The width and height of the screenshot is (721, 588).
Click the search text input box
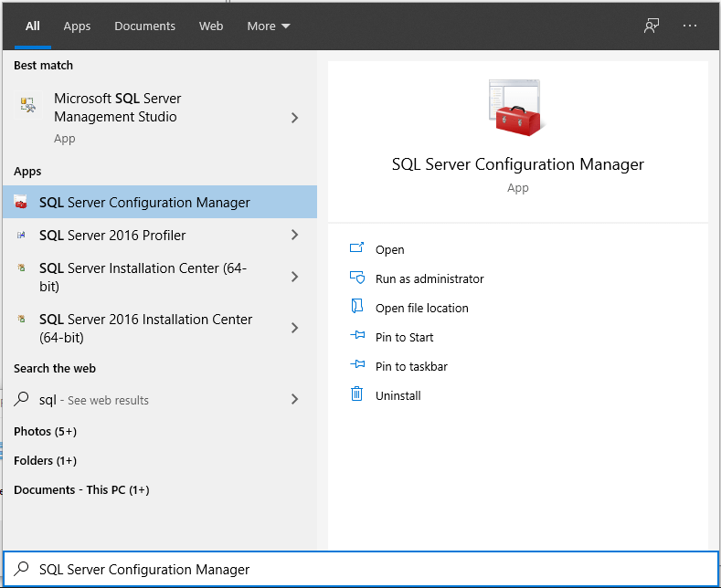point(366,569)
